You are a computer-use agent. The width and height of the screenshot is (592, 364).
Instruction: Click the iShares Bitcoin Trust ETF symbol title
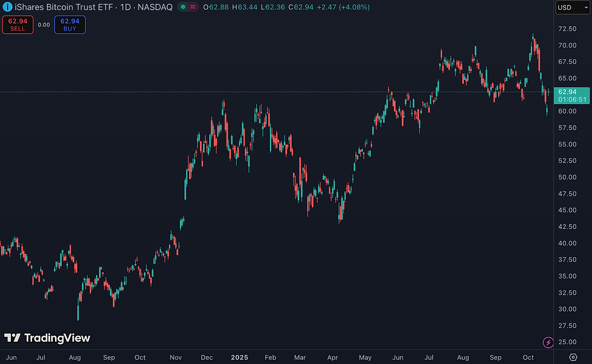point(64,7)
